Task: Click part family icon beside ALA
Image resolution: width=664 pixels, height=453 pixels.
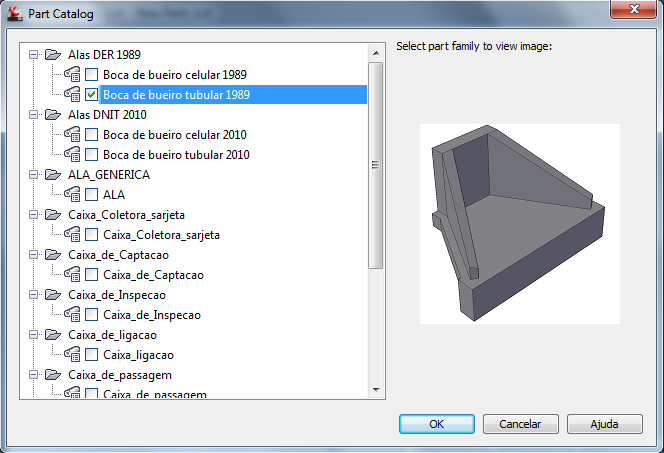Action: point(72,195)
